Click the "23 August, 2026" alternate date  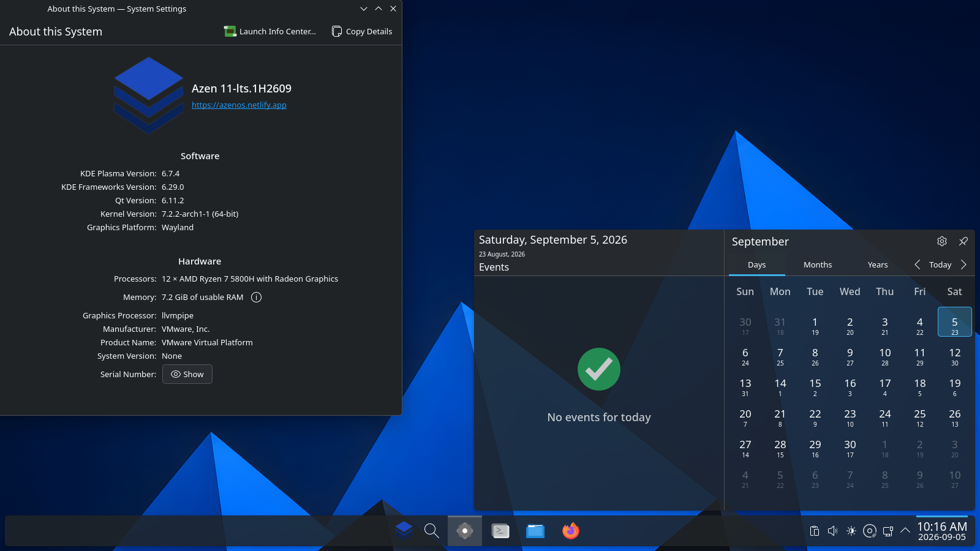(502, 254)
